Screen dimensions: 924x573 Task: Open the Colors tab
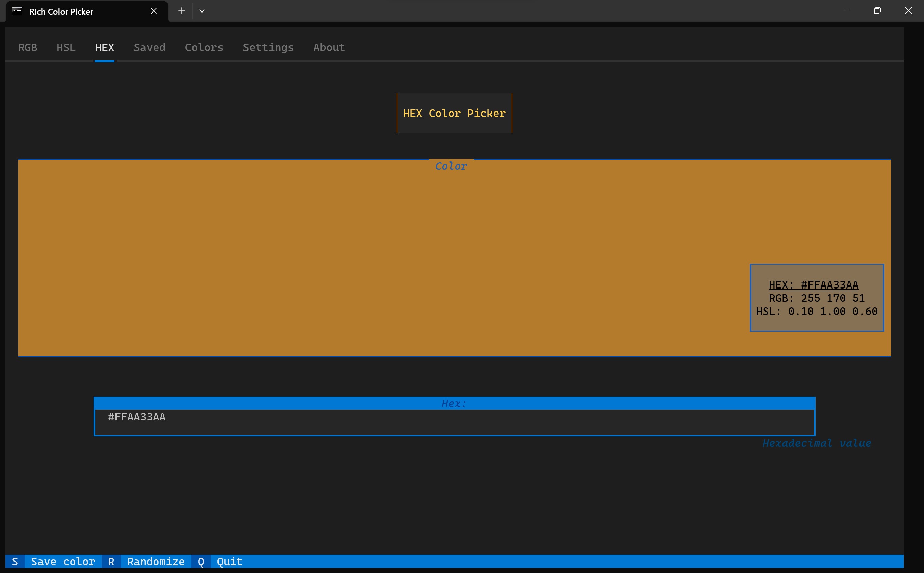204,47
